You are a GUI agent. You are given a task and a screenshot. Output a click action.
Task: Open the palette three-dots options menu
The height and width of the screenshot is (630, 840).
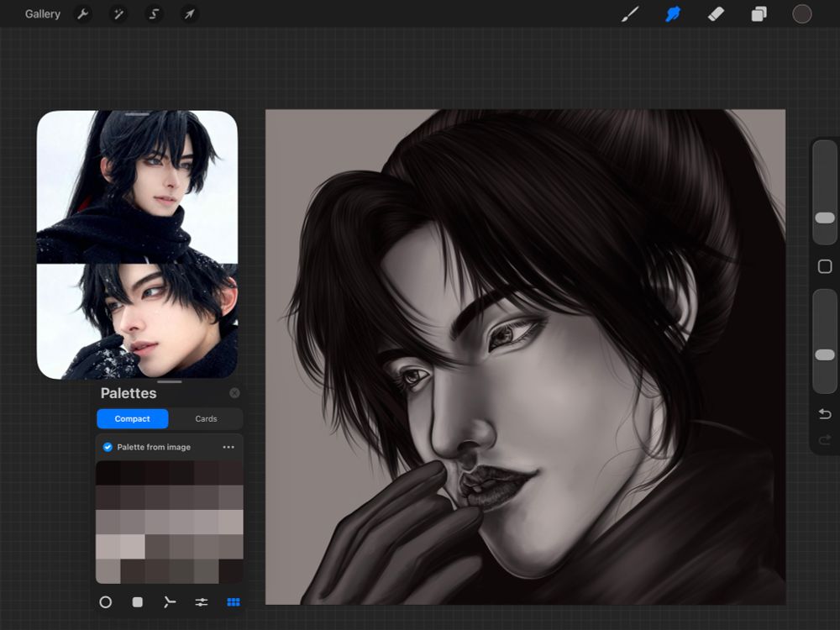[x=228, y=447]
